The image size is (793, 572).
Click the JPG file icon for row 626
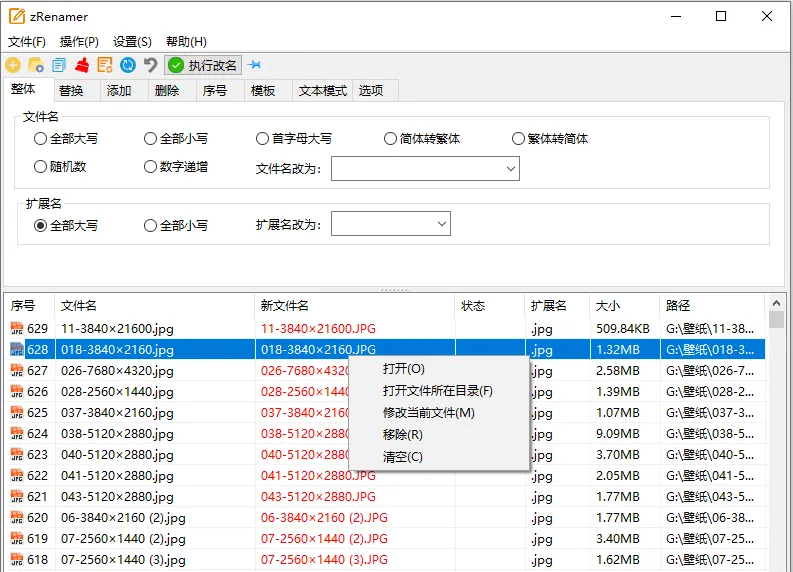coord(17,391)
